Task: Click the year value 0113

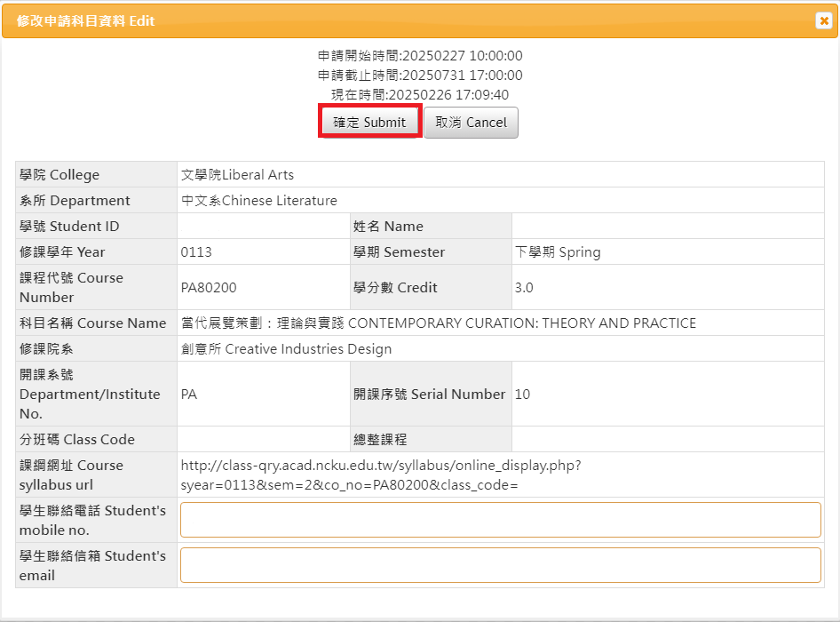Action: [x=196, y=252]
